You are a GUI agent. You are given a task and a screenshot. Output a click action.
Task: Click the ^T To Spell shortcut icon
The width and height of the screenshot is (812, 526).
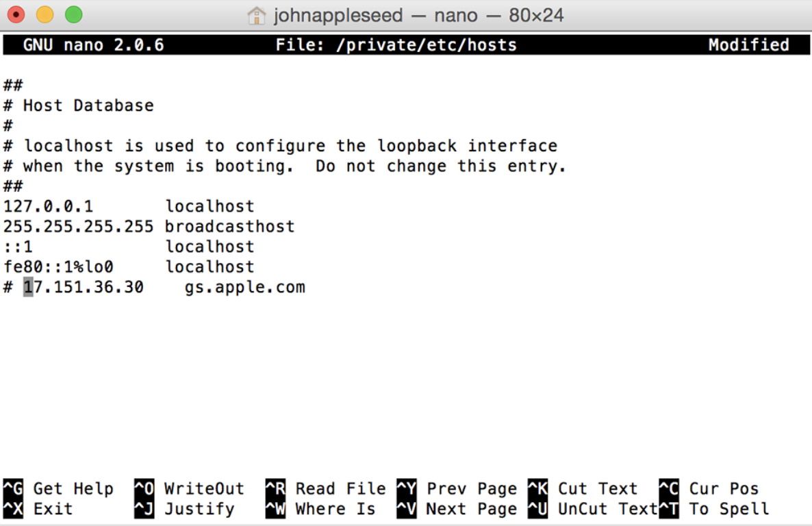668,509
